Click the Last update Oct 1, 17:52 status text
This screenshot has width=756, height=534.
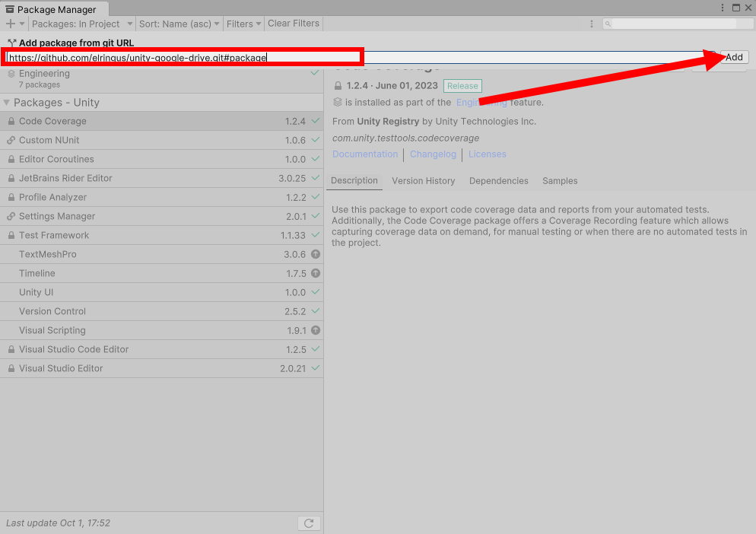(x=58, y=523)
